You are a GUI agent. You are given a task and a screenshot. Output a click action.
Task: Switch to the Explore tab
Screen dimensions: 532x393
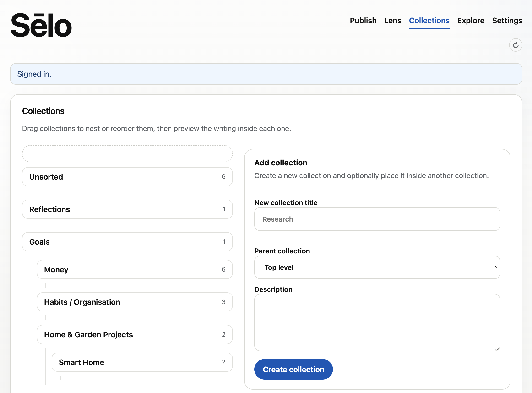pos(471,21)
